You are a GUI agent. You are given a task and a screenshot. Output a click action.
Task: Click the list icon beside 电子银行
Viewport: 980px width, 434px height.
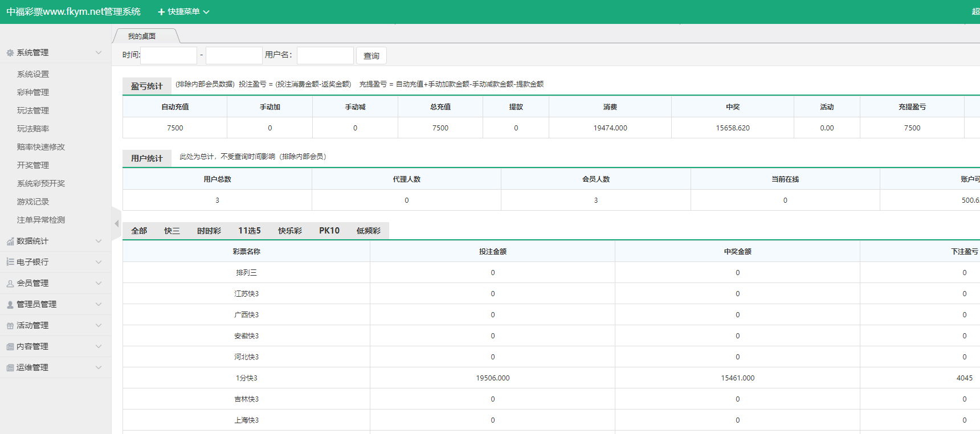click(x=10, y=262)
